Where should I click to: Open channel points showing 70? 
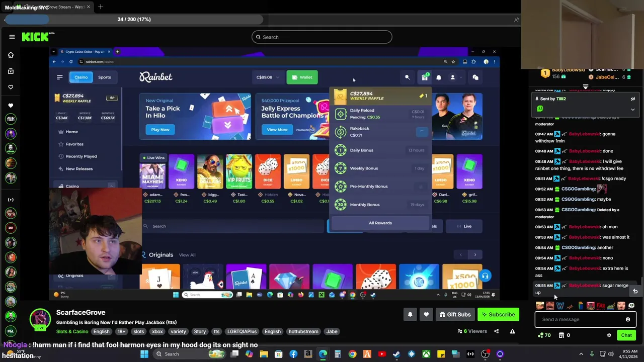[544, 335]
